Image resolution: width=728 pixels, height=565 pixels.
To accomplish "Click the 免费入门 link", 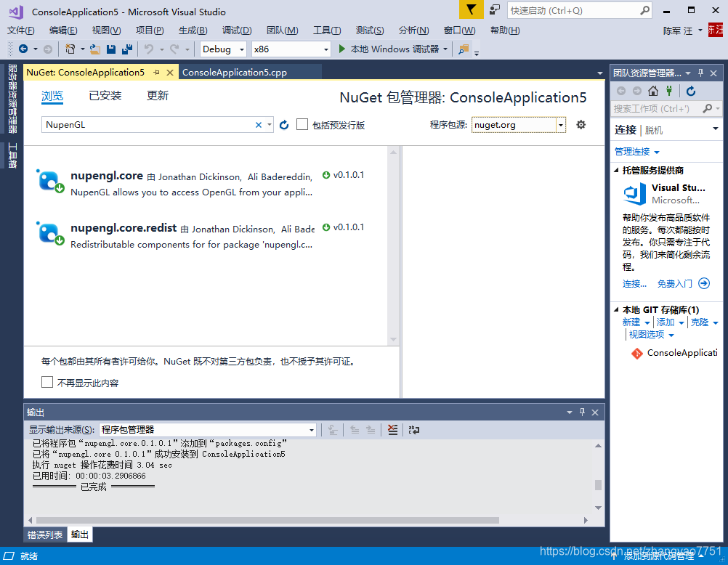I will pos(675,284).
